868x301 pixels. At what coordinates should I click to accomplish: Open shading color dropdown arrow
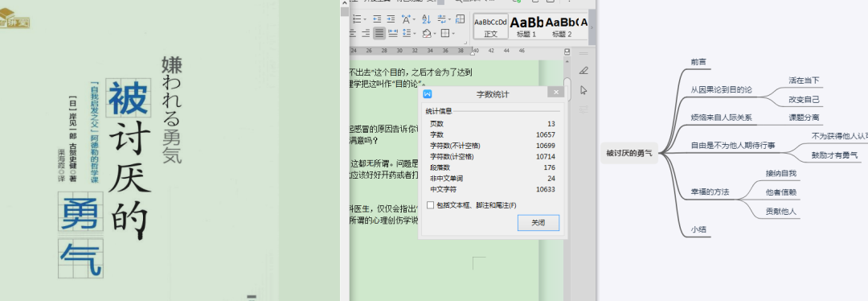pyautogui.click(x=435, y=33)
